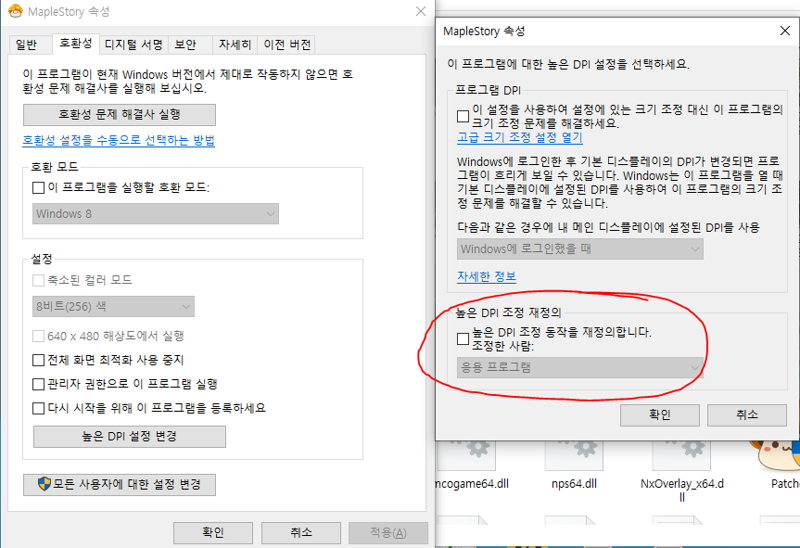Open the 호환성 설정을 수동으로 선택하는 방법 link

(x=118, y=140)
